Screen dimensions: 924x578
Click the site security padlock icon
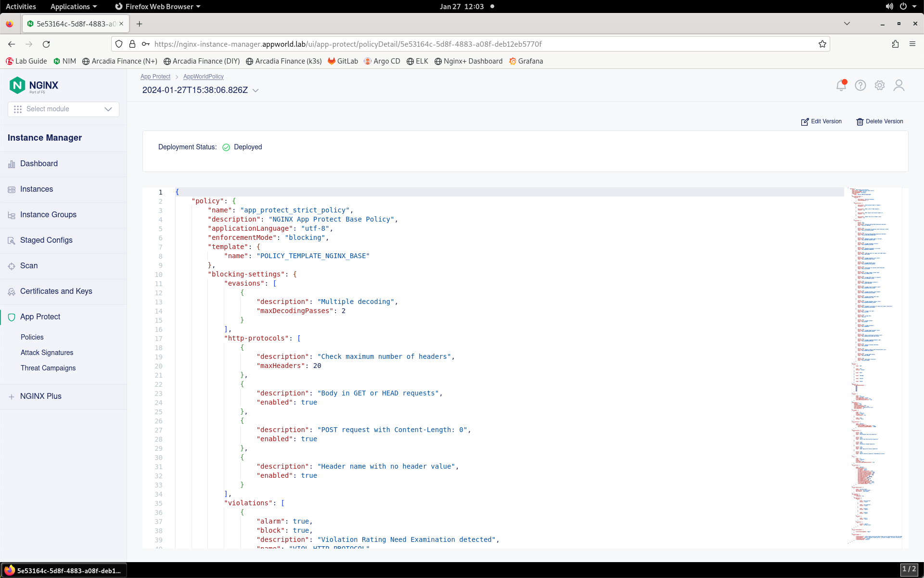[132, 44]
